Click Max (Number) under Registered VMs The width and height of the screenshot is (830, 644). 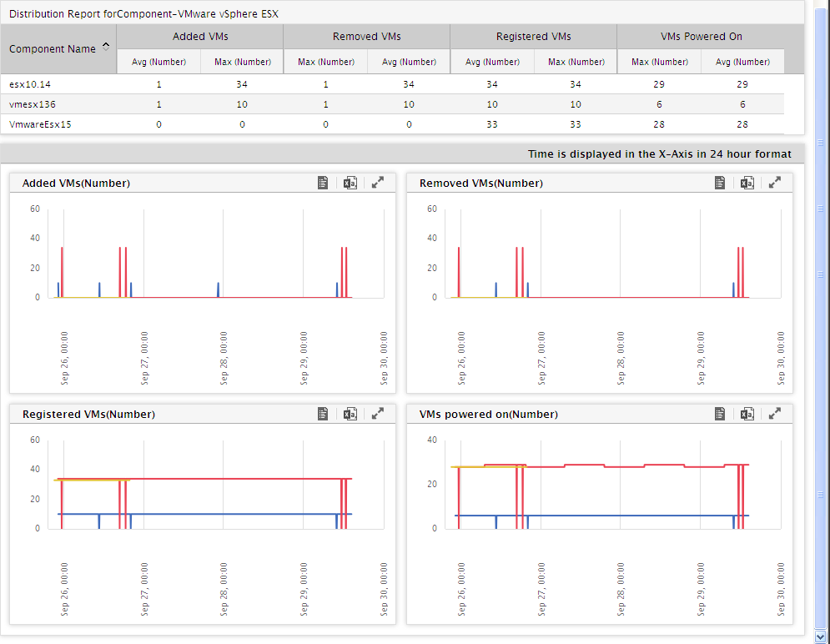click(576, 62)
